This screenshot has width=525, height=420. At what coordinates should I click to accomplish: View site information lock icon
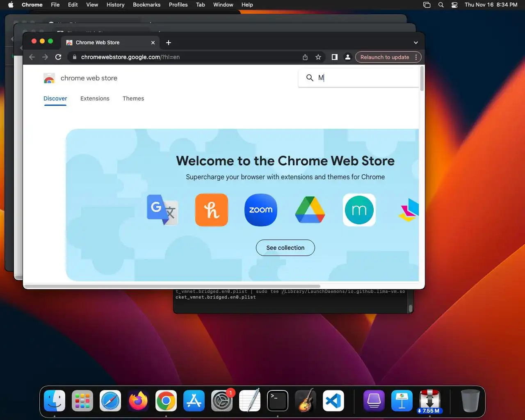click(74, 57)
